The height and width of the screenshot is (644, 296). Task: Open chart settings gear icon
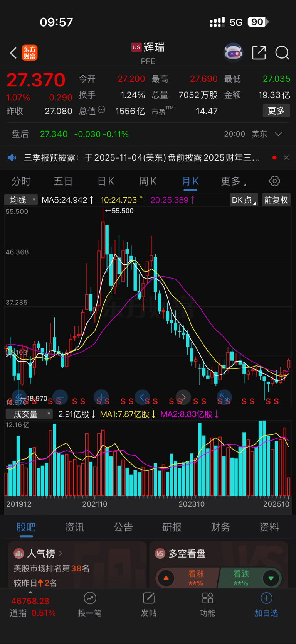tap(274, 181)
